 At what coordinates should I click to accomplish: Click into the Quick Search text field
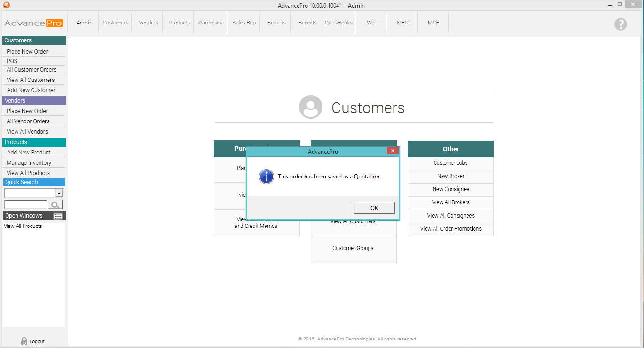point(25,204)
